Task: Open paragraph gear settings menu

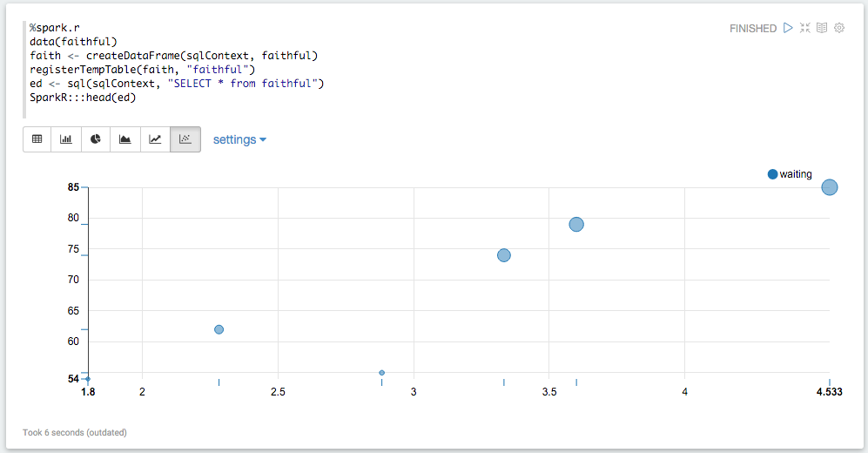Action: [839, 28]
